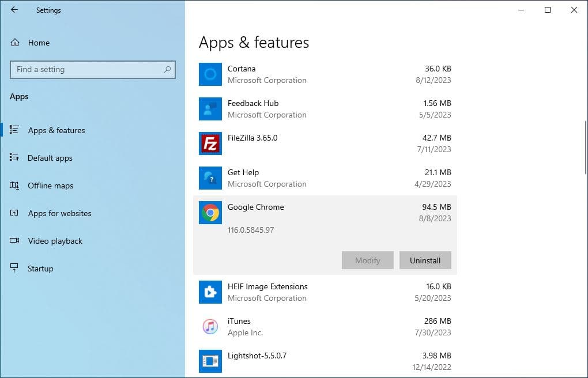This screenshot has height=378, width=588.
Task: Click the search magnifier icon
Action: (167, 69)
